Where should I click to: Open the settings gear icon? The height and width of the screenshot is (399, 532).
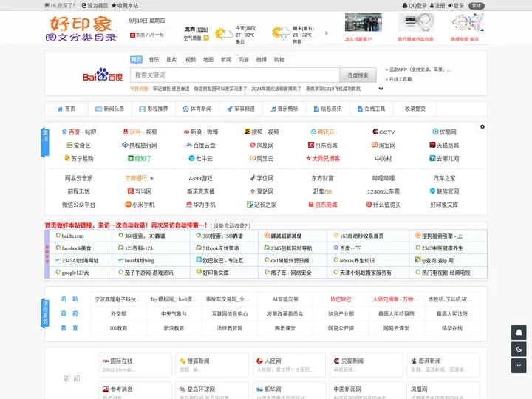pyautogui.click(x=482, y=127)
